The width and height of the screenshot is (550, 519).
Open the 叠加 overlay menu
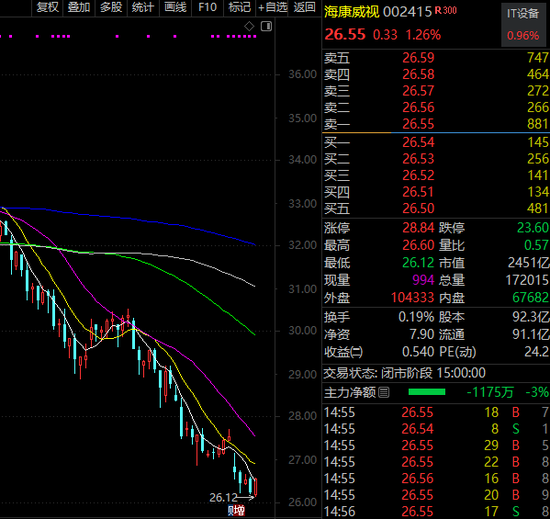79,7
